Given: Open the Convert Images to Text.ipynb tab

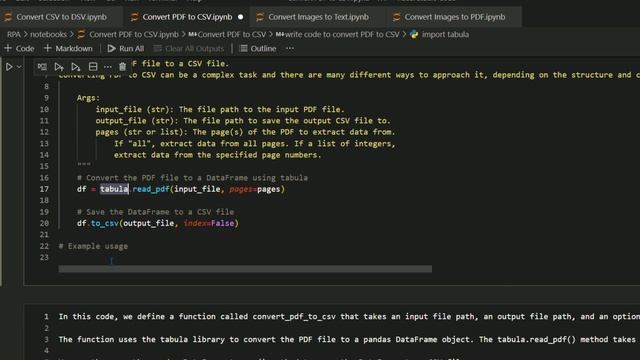Looking at the screenshot, I should [318, 17].
